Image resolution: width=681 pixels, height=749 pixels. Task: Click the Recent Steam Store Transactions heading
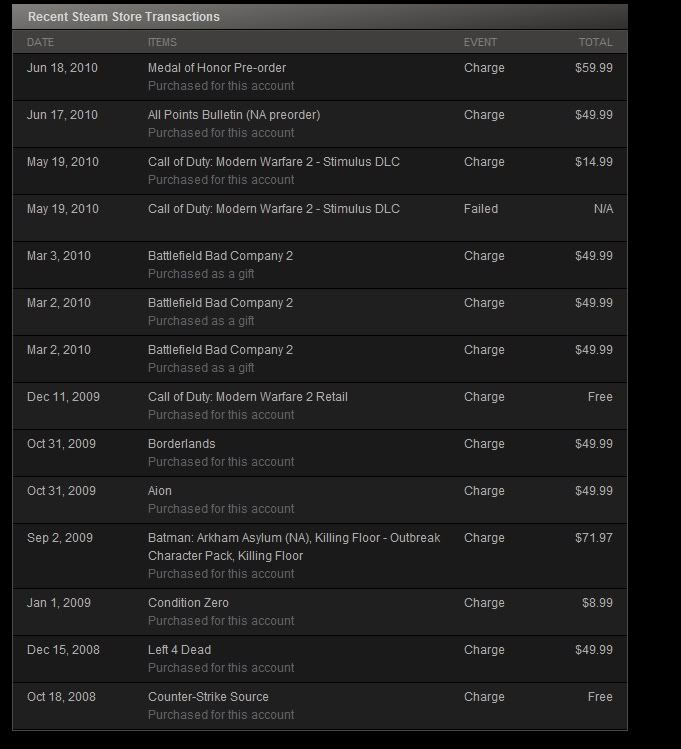[124, 17]
